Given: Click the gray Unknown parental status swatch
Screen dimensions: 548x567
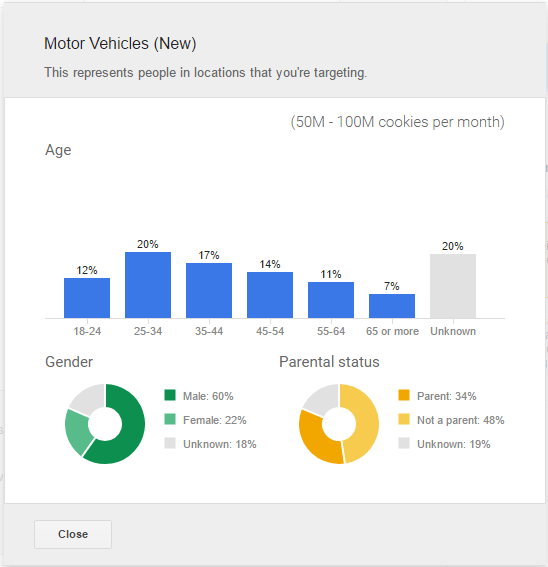Looking at the screenshot, I should click(x=404, y=443).
